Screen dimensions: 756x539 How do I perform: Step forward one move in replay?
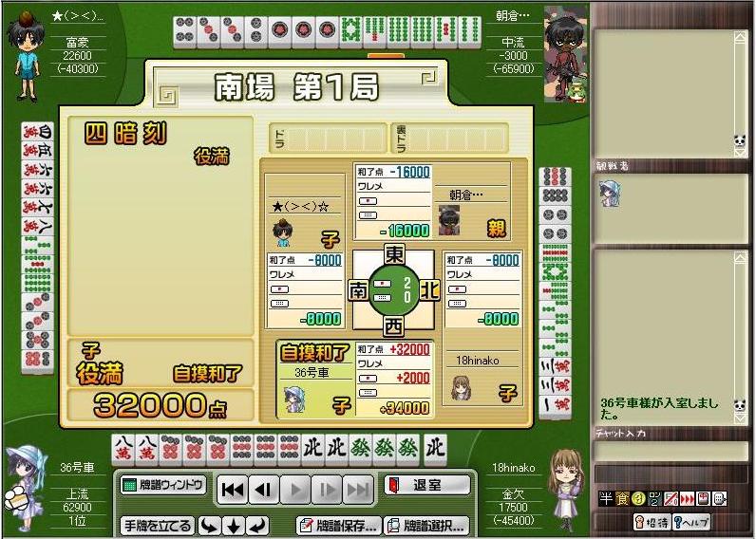tap(327, 490)
